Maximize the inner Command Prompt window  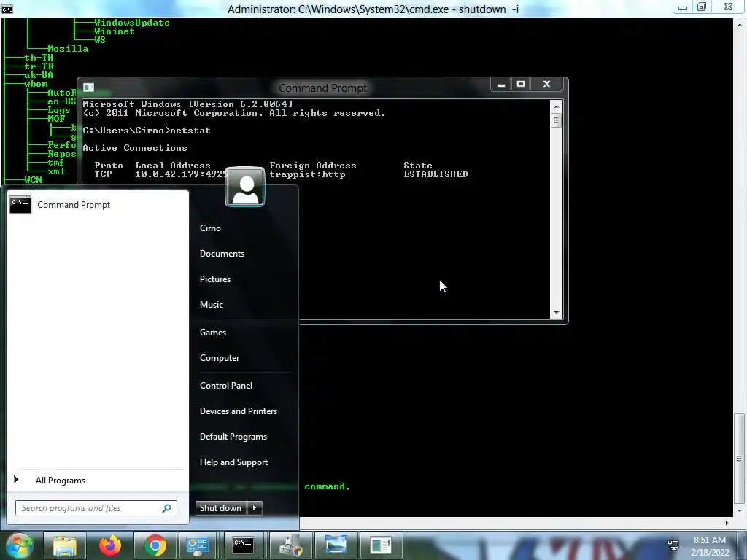click(x=521, y=85)
